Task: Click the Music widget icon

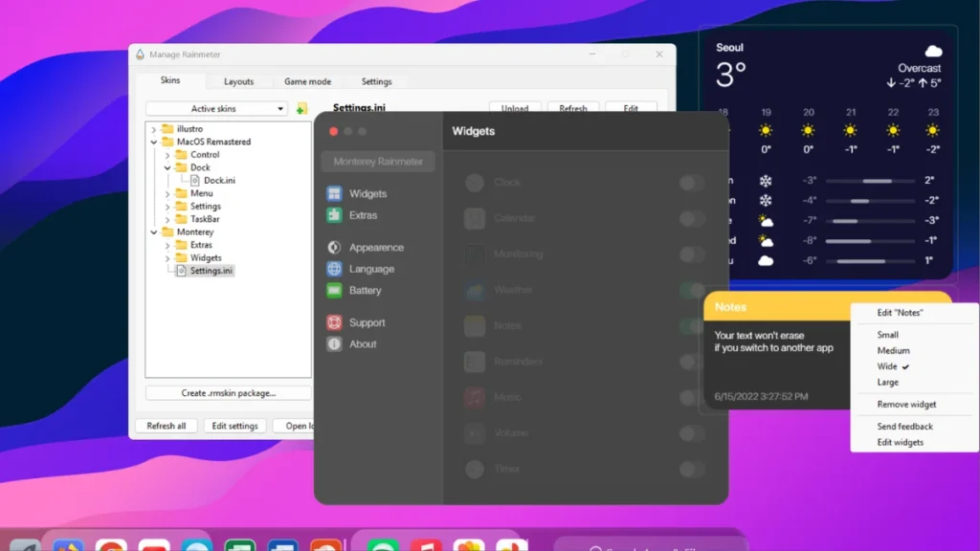Action: pyautogui.click(x=475, y=397)
